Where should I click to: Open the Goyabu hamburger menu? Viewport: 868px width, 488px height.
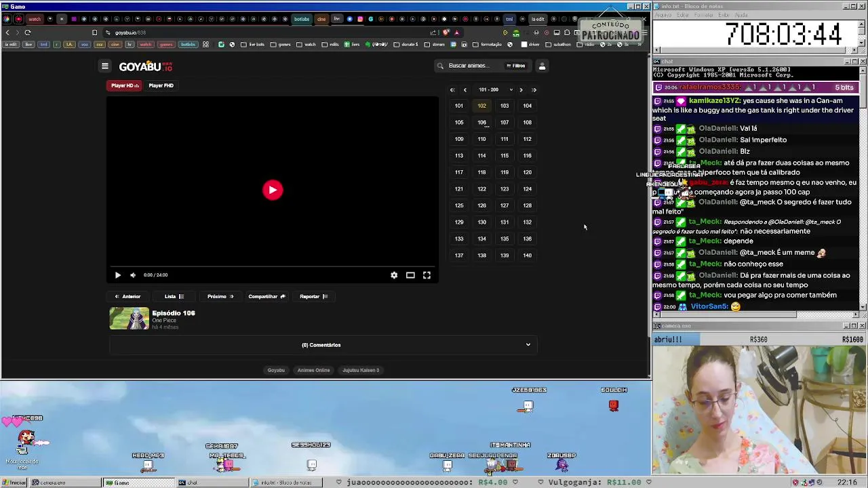[x=104, y=66]
